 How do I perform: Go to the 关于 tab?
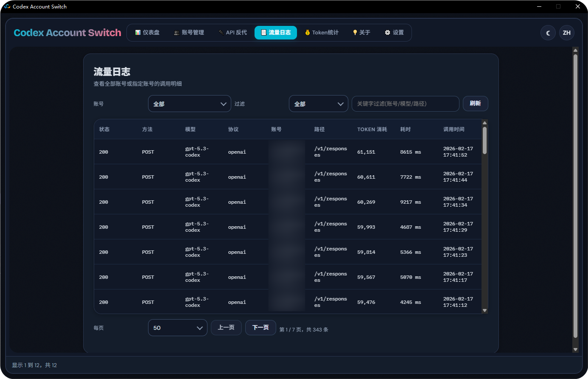coord(361,33)
